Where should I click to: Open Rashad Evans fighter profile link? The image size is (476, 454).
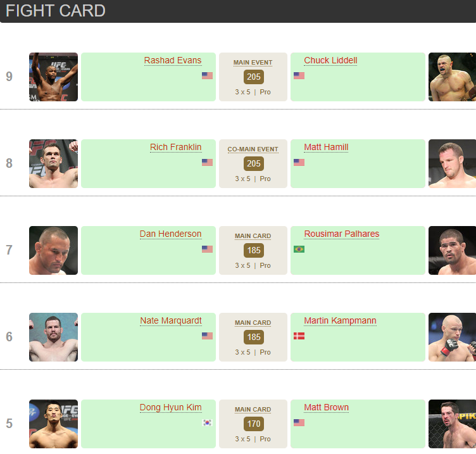[x=172, y=61]
